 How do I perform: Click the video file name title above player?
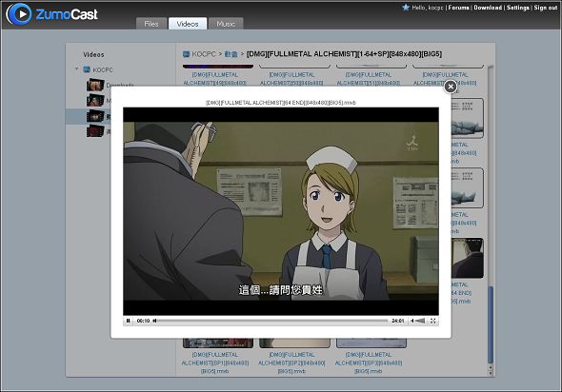(x=281, y=103)
